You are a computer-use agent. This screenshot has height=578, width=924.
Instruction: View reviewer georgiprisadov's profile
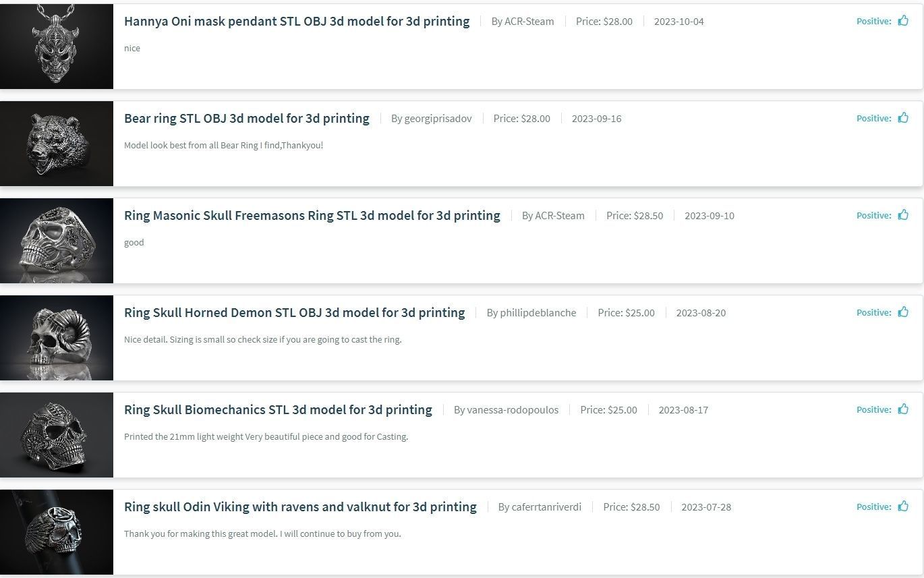(438, 119)
